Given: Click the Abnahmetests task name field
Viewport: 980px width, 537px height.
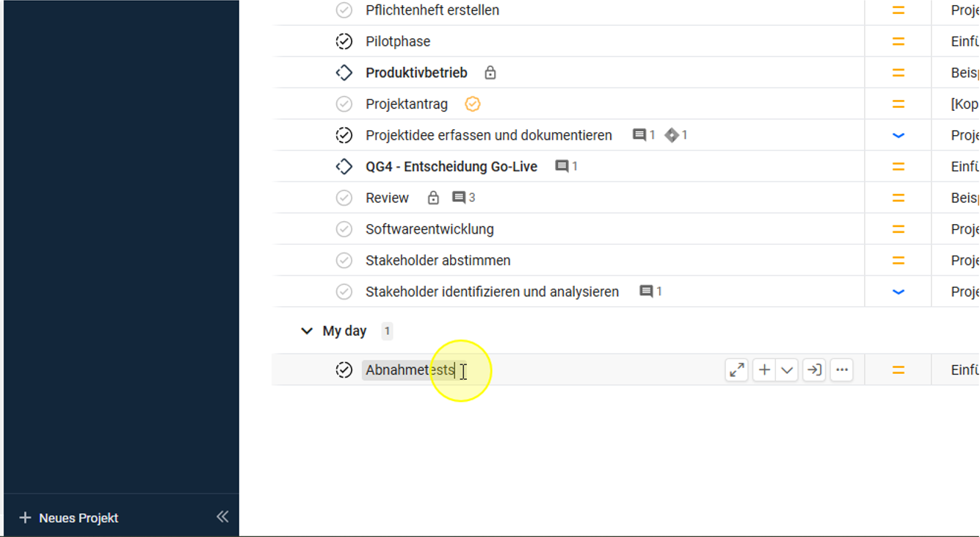Looking at the screenshot, I should pyautogui.click(x=410, y=370).
